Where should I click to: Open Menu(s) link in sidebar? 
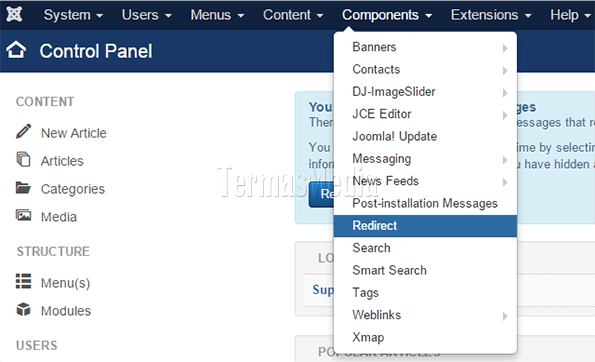pyautogui.click(x=66, y=283)
